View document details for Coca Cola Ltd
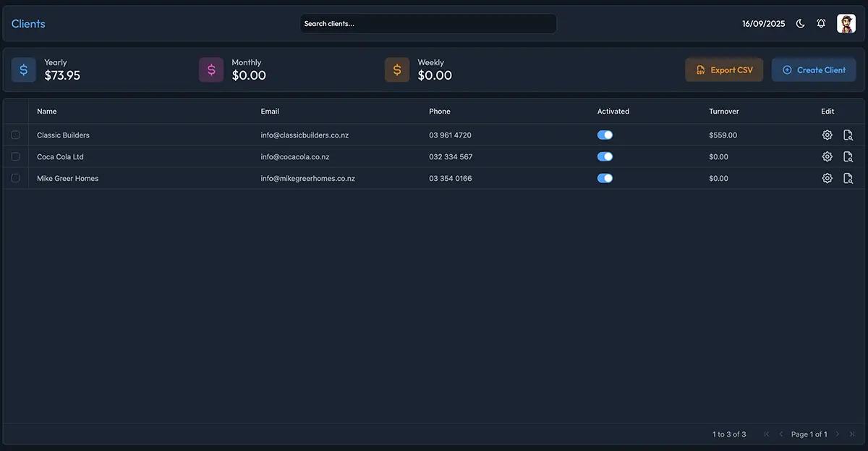 [848, 157]
